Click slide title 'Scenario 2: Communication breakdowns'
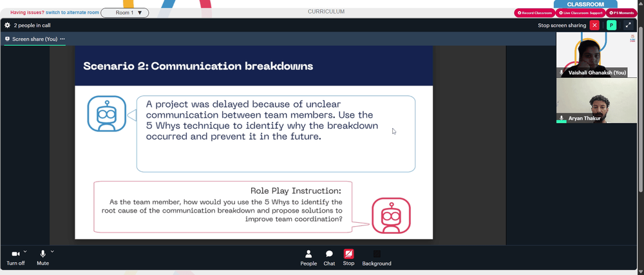Viewport: 644px width, 275px height. coord(198,66)
